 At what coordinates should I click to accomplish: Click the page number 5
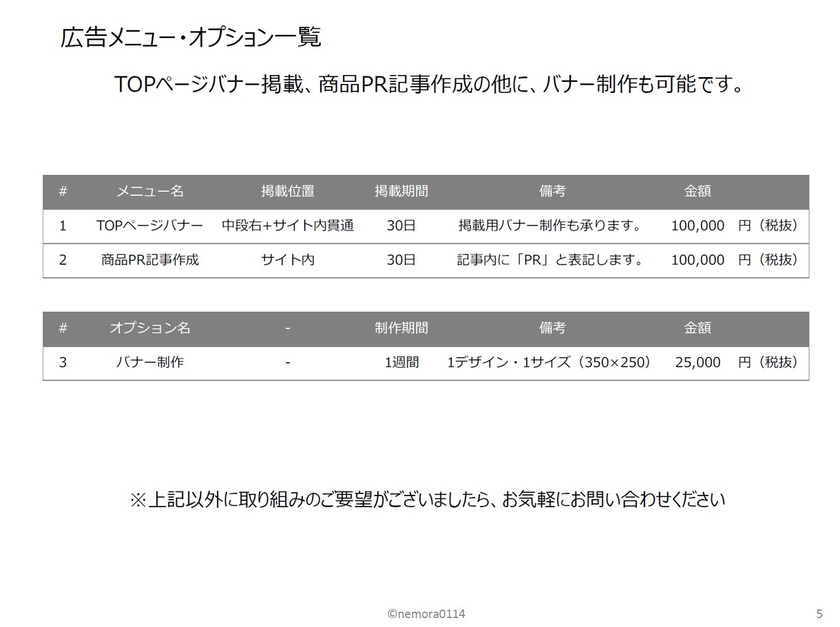(x=819, y=613)
